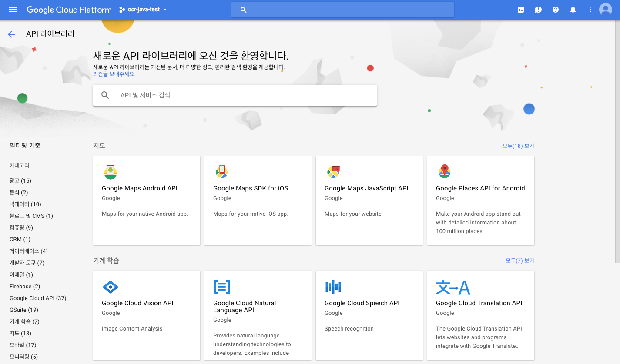The height and width of the screenshot is (364, 620).
Task: Click the Google Cloud Vision API icon
Action: (x=110, y=287)
